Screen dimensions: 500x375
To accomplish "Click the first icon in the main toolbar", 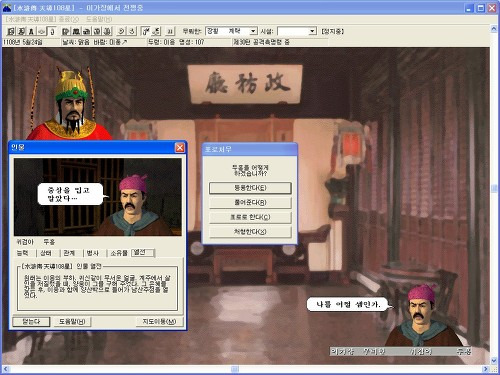I will click(11, 31).
